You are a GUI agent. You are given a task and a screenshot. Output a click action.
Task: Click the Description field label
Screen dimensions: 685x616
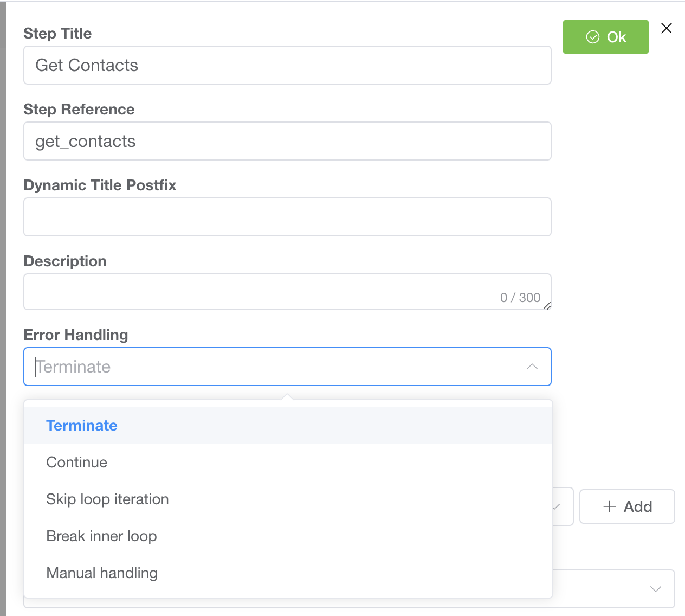(x=65, y=261)
